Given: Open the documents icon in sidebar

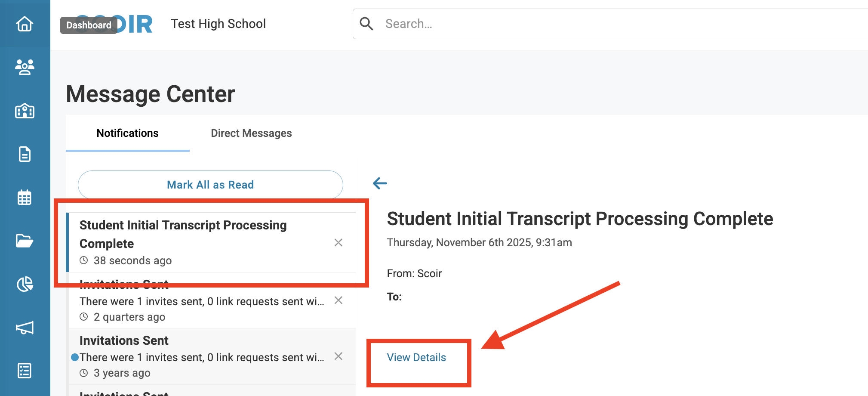Looking at the screenshot, I should point(25,154).
